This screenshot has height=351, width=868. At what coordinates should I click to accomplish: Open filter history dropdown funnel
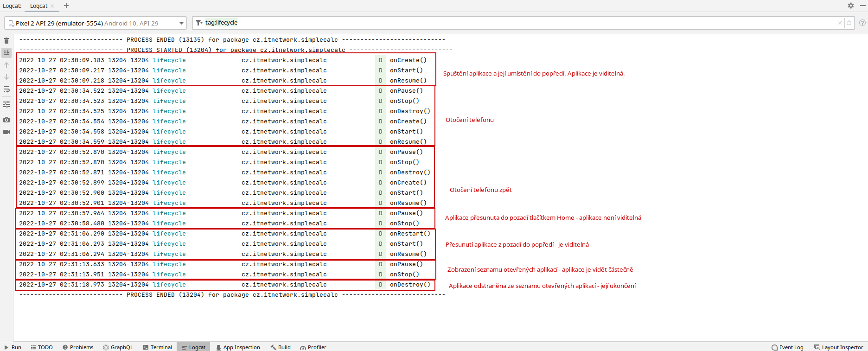pyautogui.click(x=199, y=23)
